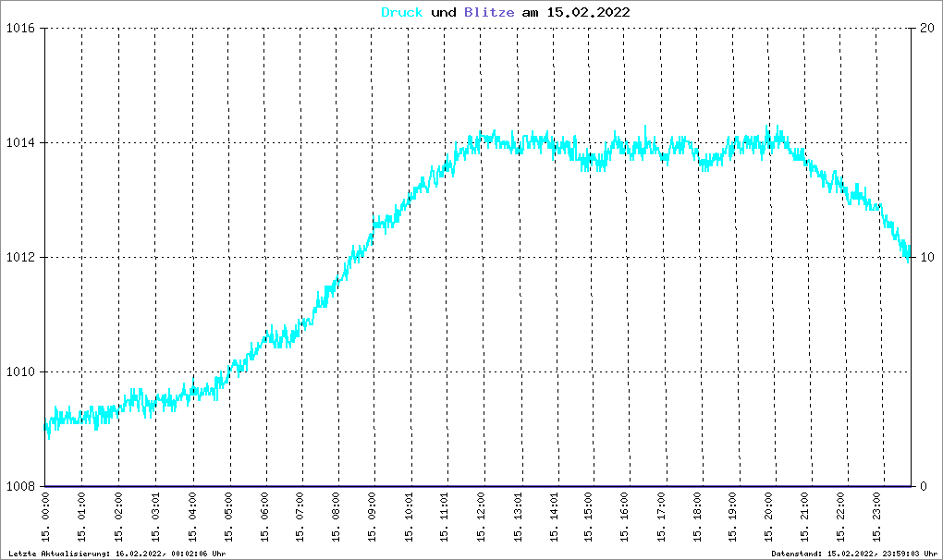Select the '15. 03:01' time axis label
Screen dimensions: 943x560
pyautogui.click(x=155, y=517)
